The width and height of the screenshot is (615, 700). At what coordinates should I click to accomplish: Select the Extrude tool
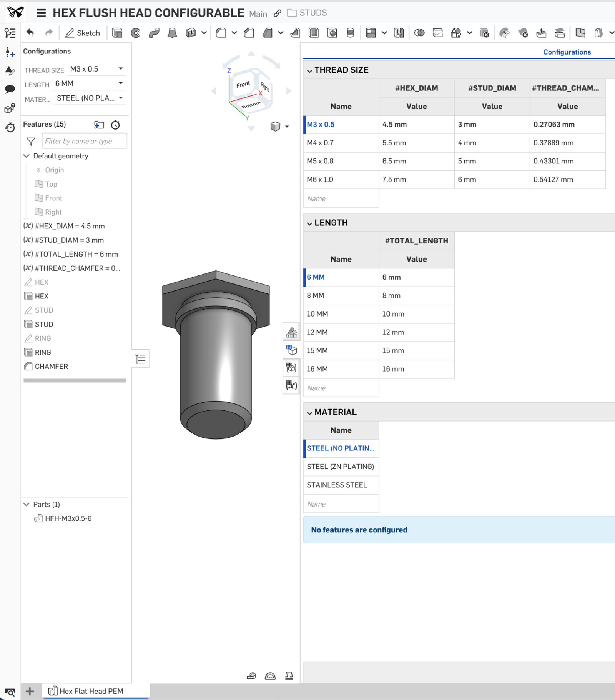[117, 33]
